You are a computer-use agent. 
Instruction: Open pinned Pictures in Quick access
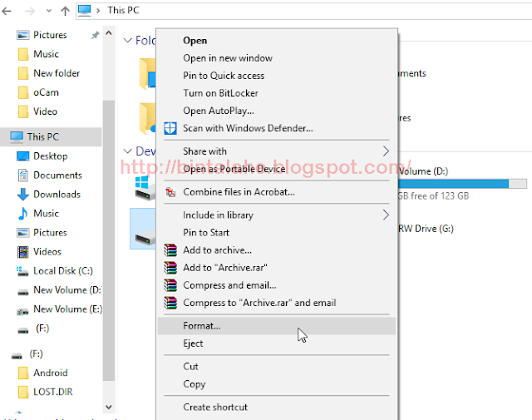pyautogui.click(x=50, y=35)
